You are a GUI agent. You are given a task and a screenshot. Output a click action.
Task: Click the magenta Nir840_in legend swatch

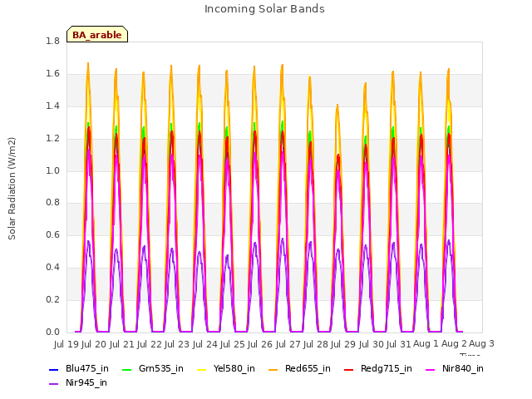point(431,369)
